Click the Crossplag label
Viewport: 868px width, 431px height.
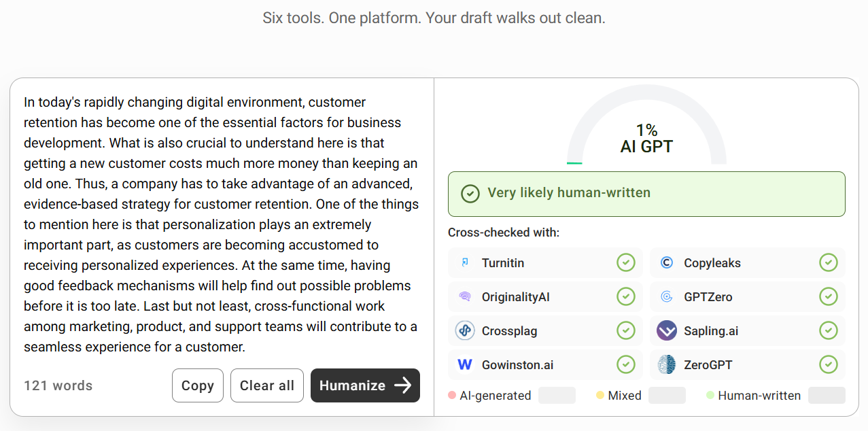click(x=510, y=331)
